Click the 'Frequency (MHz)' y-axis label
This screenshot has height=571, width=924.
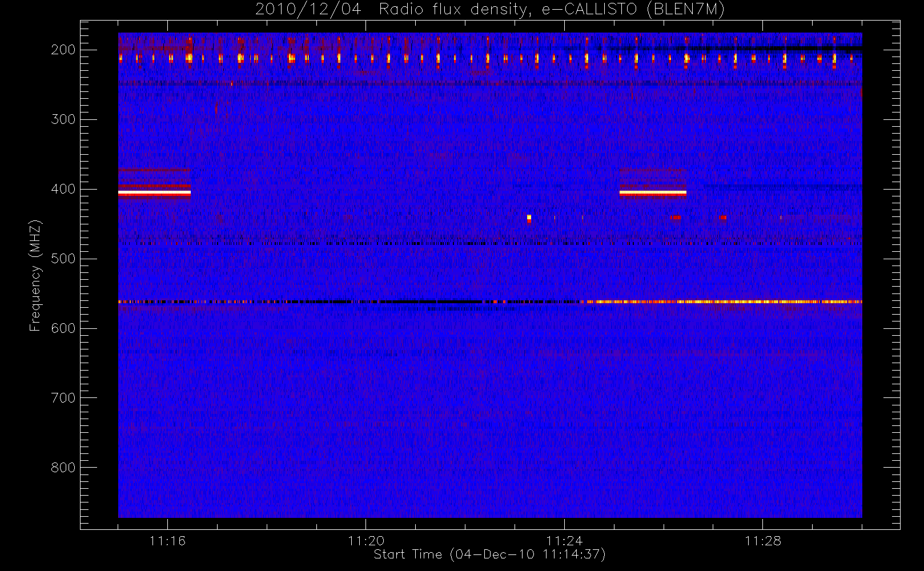pyautogui.click(x=35, y=275)
